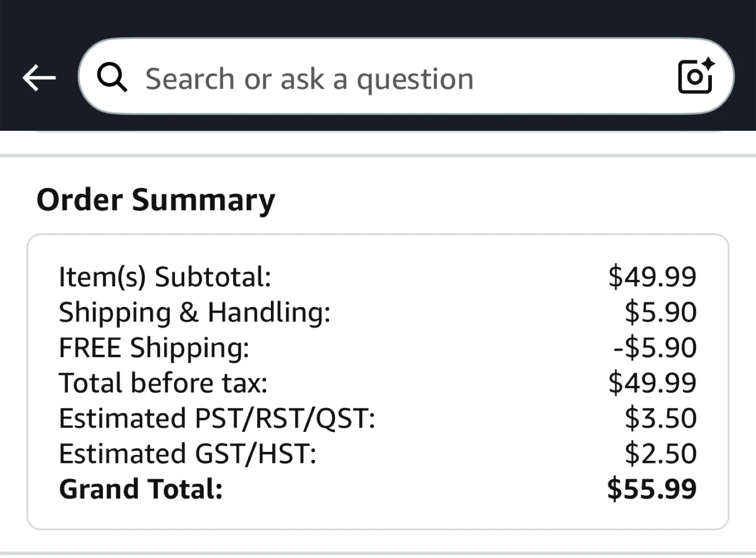Focus the 'Search or ask a question' field
This screenshot has height=558, width=756.
[x=367, y=79]
